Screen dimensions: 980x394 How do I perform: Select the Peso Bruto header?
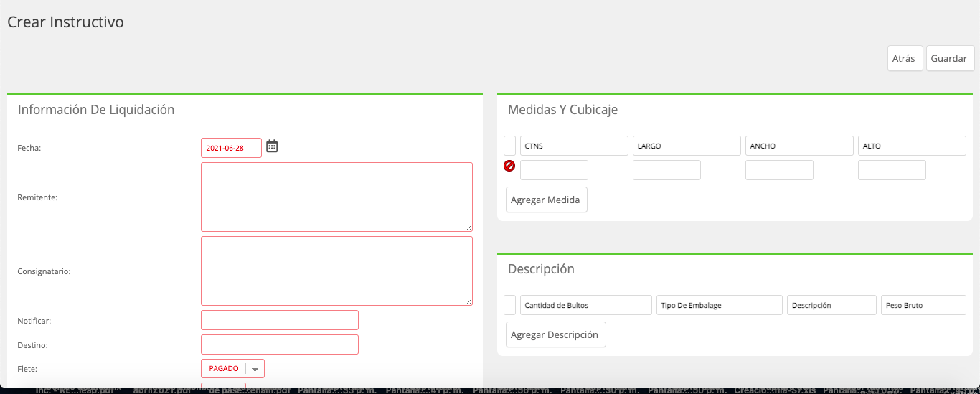pos(924,305)
